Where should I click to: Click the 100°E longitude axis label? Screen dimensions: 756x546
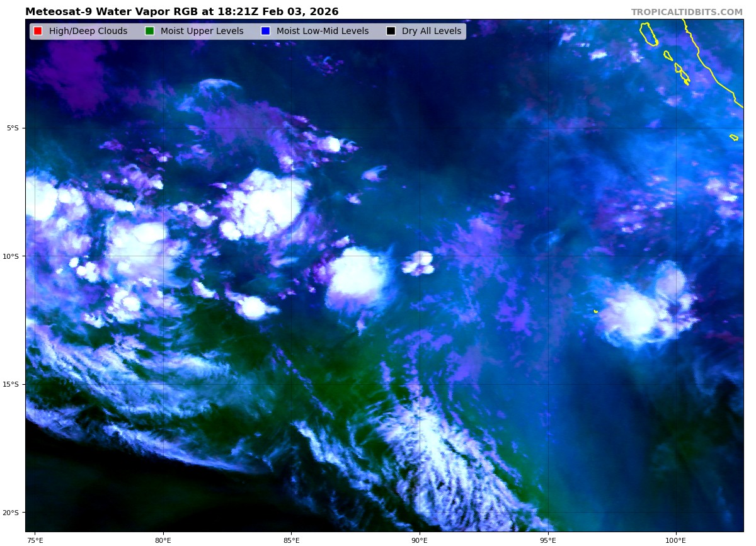[676, 540]
